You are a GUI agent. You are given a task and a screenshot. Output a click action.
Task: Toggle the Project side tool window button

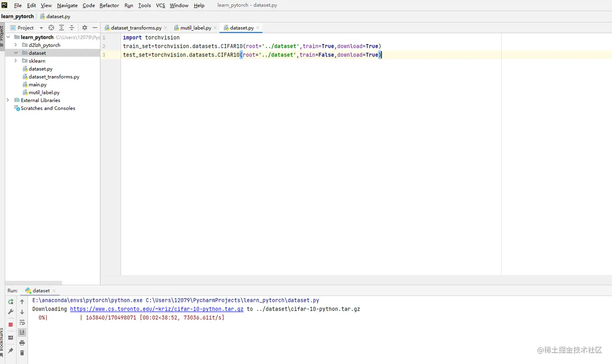(2, 36)
